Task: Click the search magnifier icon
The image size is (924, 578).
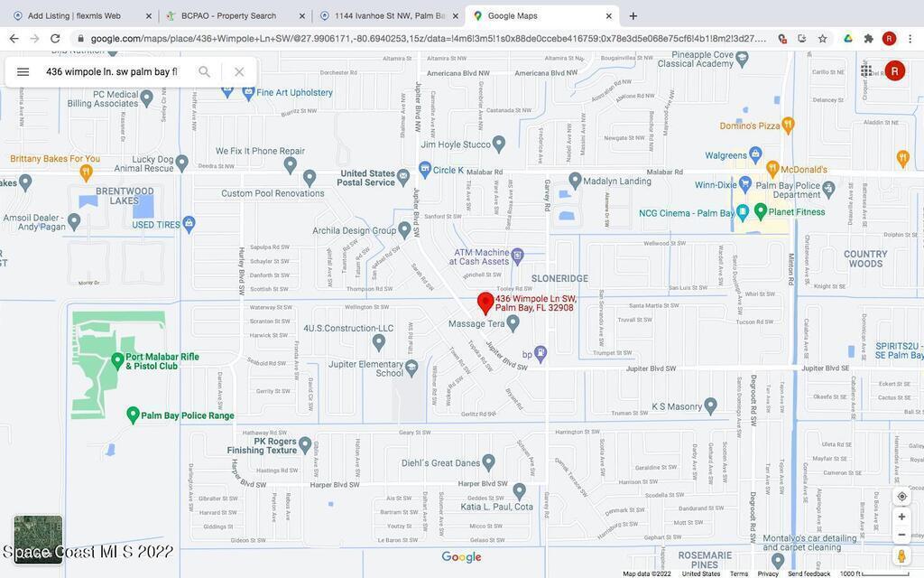Action: (204, 72)
